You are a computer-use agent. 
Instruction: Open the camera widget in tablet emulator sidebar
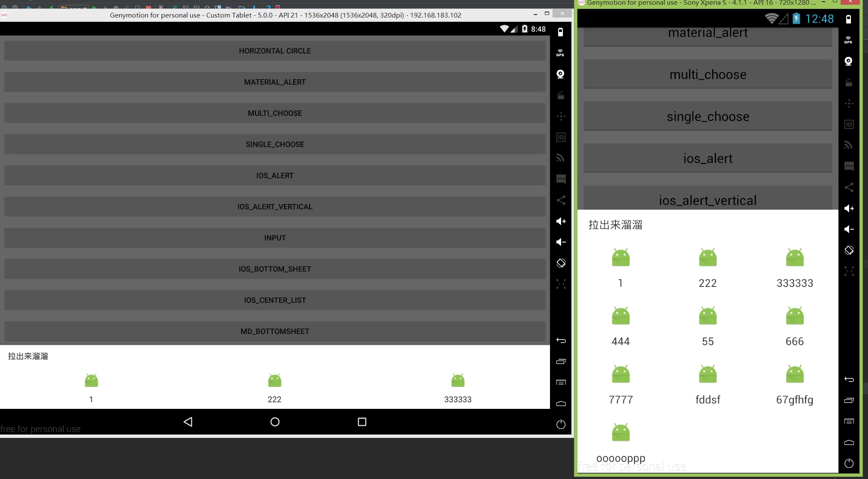[560, 74]
